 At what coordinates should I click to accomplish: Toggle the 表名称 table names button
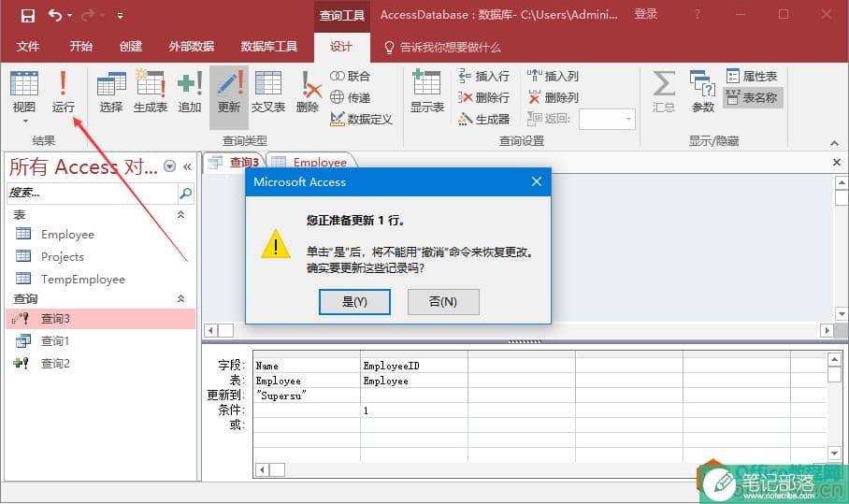pos(753,97)
